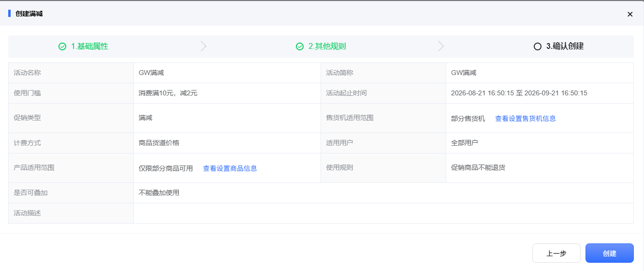Click the 全部用户 value

(465, 143)
